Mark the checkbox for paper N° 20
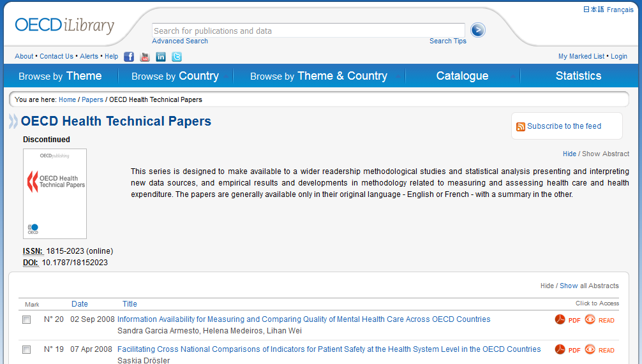The height and width of the screenshot is (364, 642). click(27, 320)
